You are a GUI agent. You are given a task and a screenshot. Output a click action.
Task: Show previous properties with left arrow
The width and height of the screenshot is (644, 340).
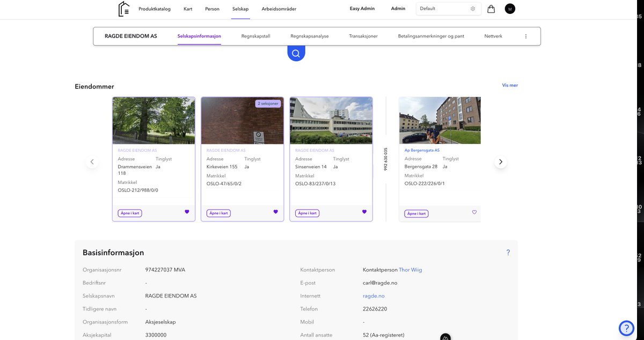point(92,161)
